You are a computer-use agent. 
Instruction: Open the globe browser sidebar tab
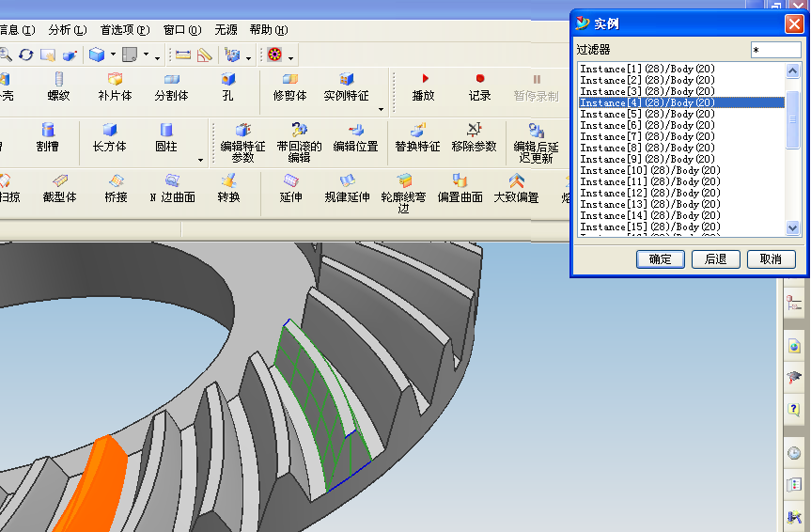point(794,346)
